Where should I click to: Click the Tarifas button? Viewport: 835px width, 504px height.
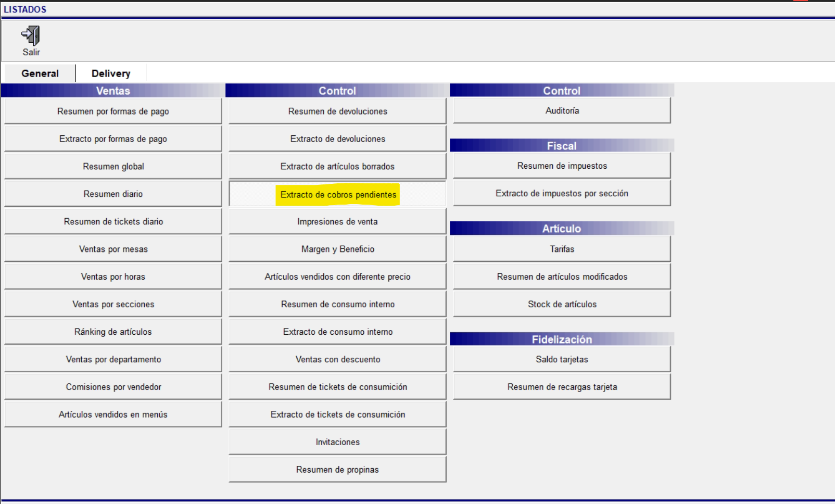(562, 249)
